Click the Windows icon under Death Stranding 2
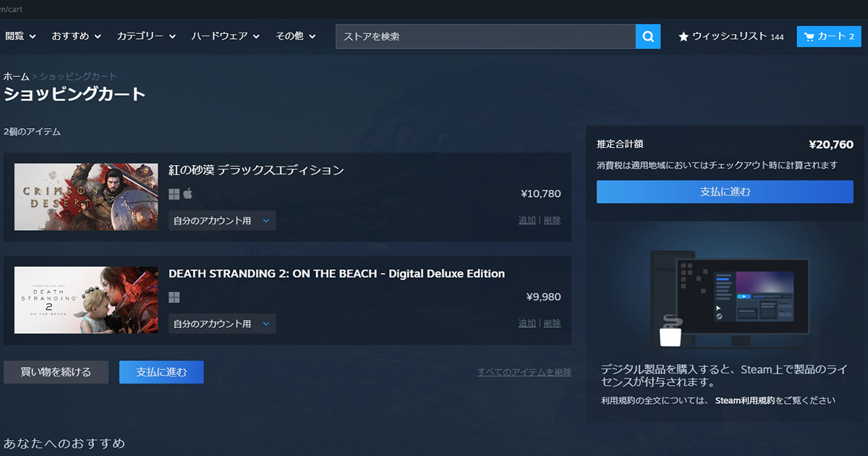Image resolution: width=868 pixels, height=456 pixels. (174, 297)
